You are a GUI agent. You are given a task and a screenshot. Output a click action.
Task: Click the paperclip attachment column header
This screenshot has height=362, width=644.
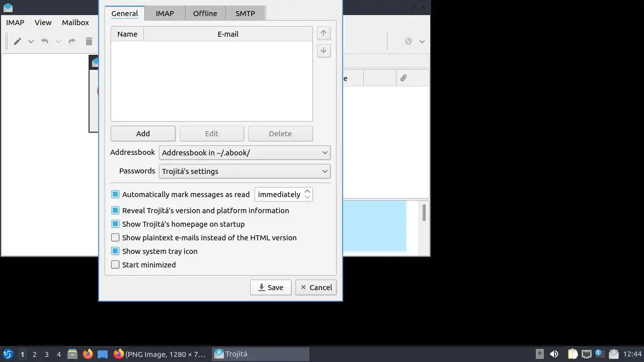point(404,78)
